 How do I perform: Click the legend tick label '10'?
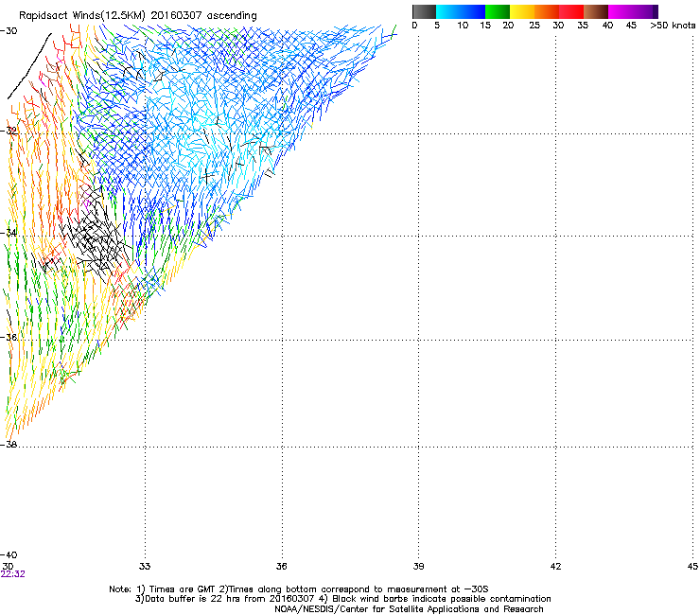(463, 26)
